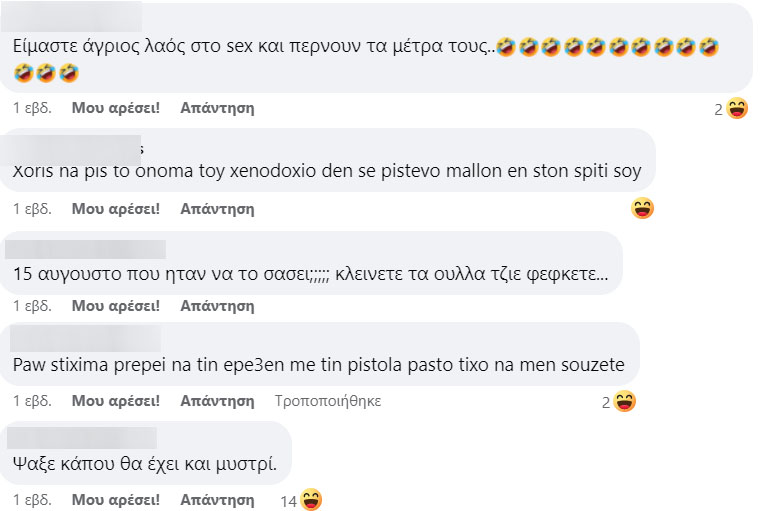Reply to the comment about sex and μέτρα
The height and width of the screenshot is (511, 769).
(x=217, y=108)
